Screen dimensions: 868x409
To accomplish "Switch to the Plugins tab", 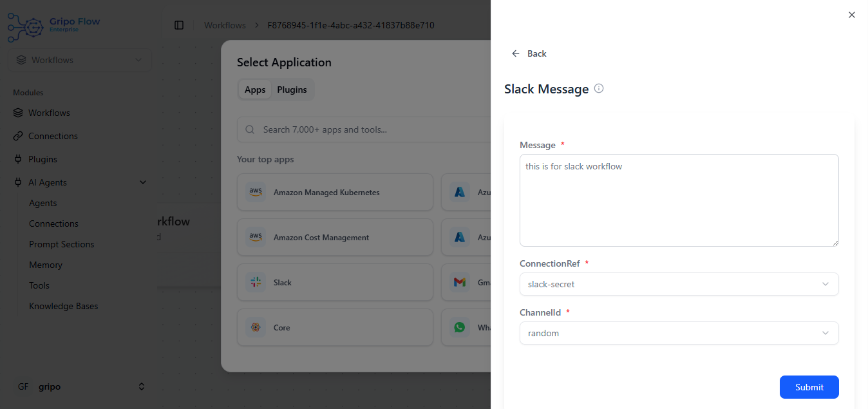I will 292,90.
